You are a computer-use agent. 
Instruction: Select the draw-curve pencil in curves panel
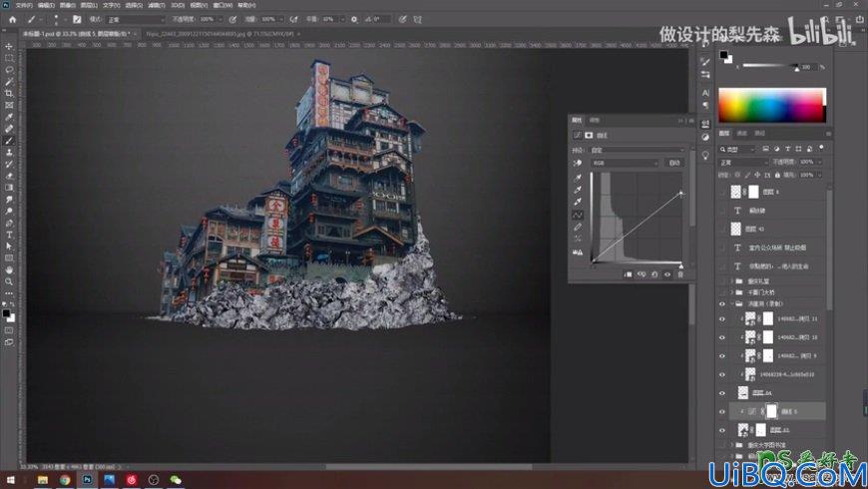point(578,228)
